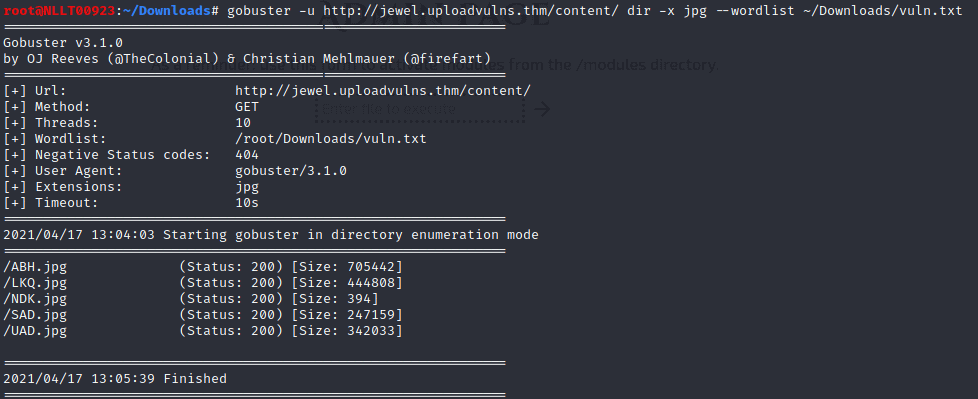Click the /ABH.jpg result line
The height and width of the screenshot is (399, 978).
(203, 267)
